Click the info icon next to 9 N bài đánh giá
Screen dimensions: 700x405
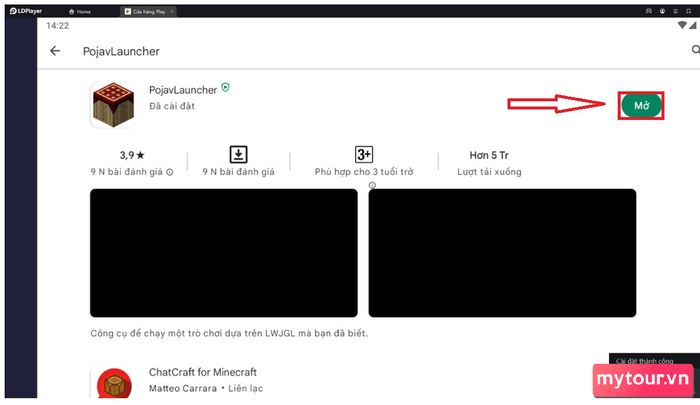(x=170, y=172)
